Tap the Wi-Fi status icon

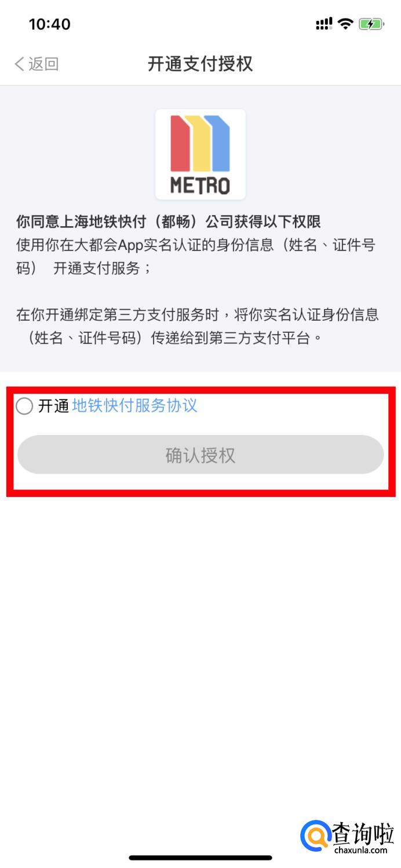click(x=346, y=24)
